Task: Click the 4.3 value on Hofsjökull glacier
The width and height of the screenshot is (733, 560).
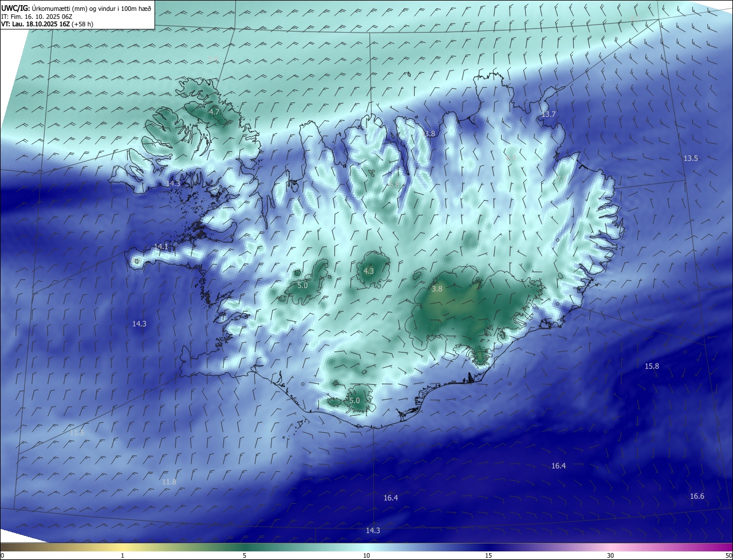Action: click(x=368, y=271)
